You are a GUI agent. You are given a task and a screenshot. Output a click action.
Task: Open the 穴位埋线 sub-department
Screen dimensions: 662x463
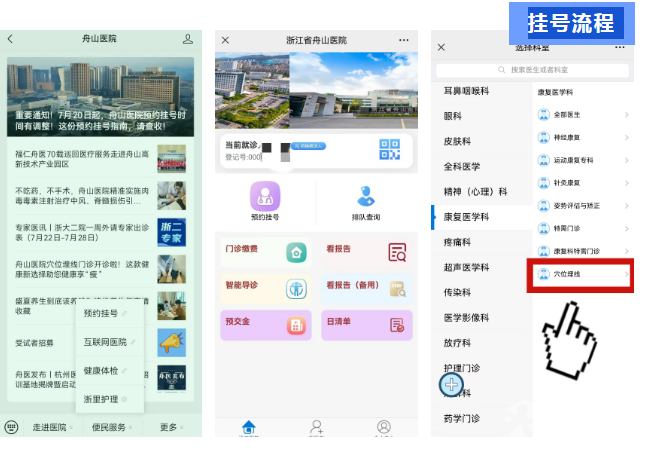[x=581, y=274]
